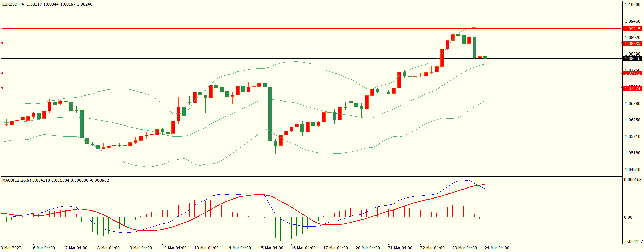Click the 20 Mar 04:00 time label

pos(368,248)
